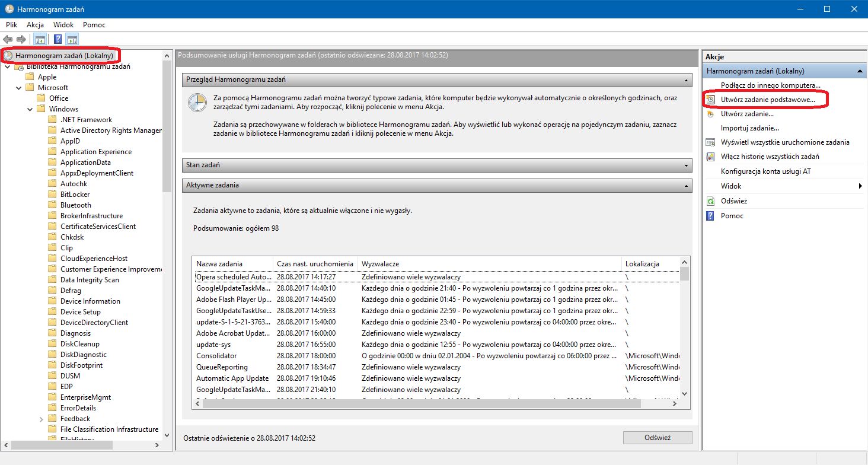Sort by the Nazwa zadania column header
The width and height of the screenshot is (868, 465).
[233, 263]
